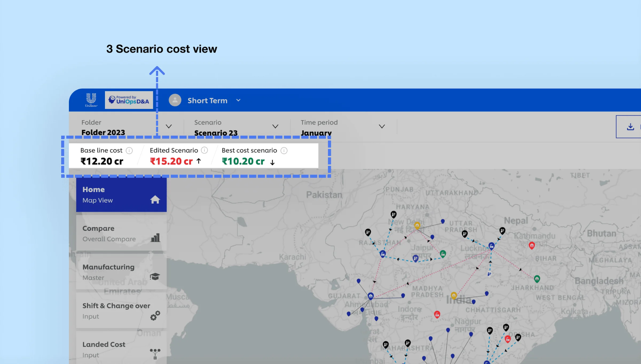Select the January time period value

point(316,133)
